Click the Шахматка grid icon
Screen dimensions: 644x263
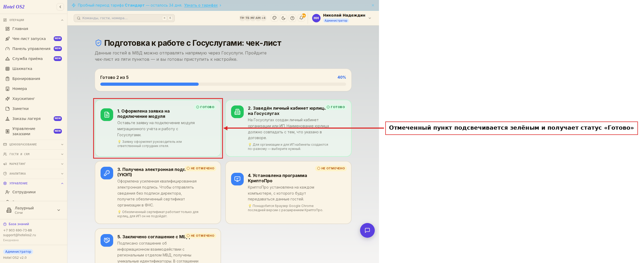click(8, 69)
